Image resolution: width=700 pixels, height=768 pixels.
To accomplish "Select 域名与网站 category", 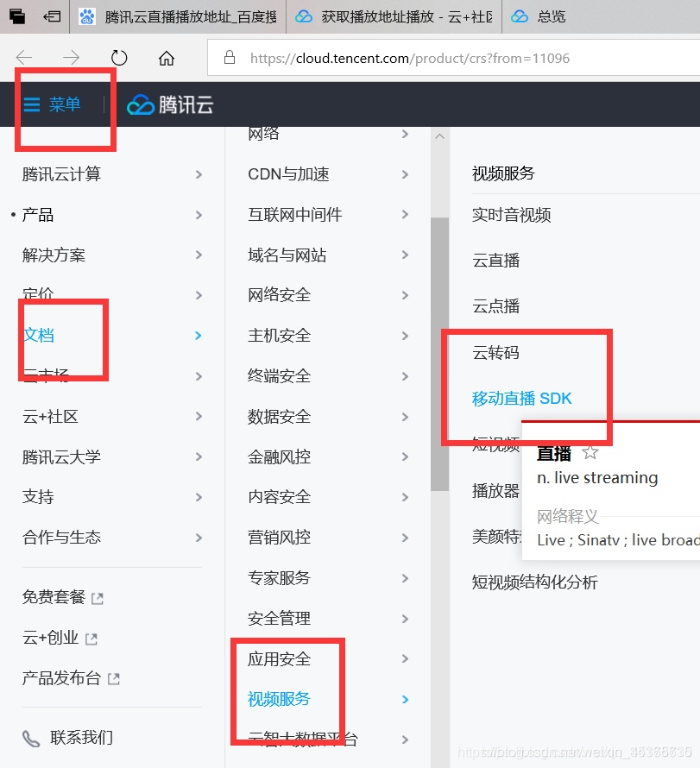I will pos(287,255).
